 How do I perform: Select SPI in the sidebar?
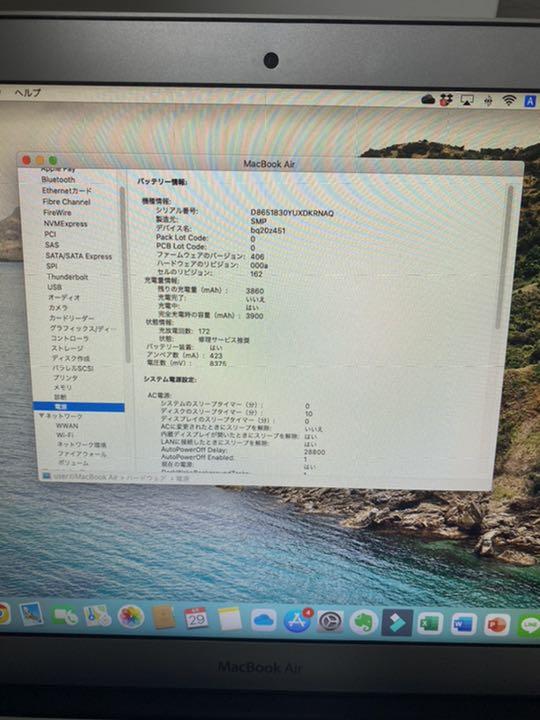click(x=51, y=266)
